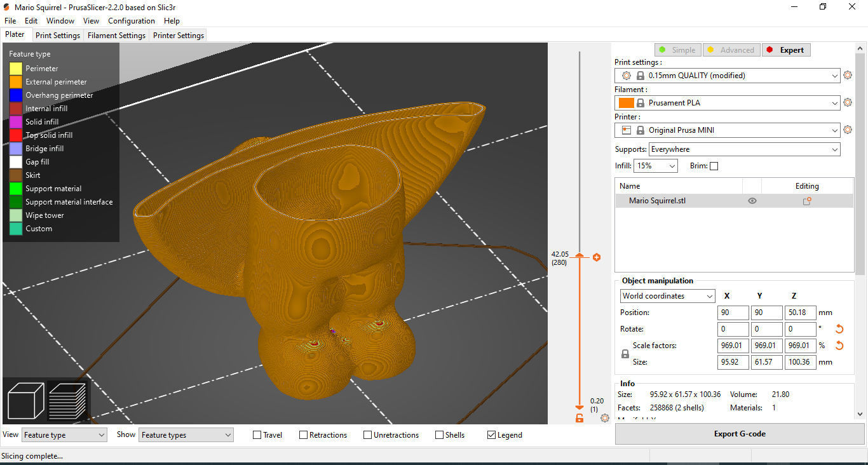Open the Original Prusa MINI printer dropdown
Viewport: 868px width, 465px height.
[x=728, y=130]
